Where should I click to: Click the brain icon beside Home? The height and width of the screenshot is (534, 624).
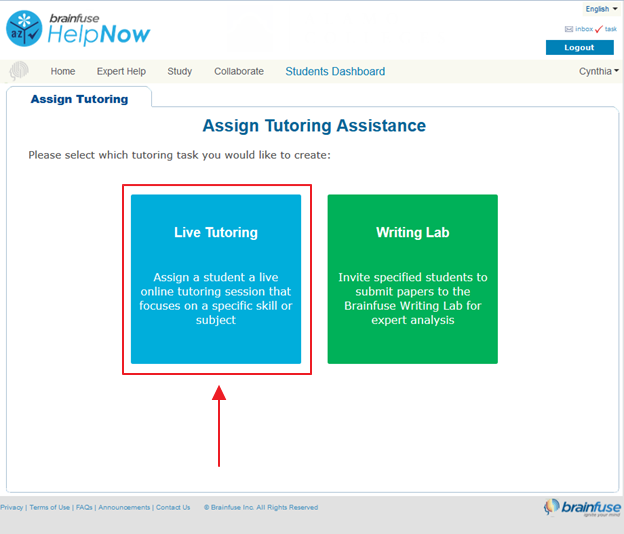point(19,71)
